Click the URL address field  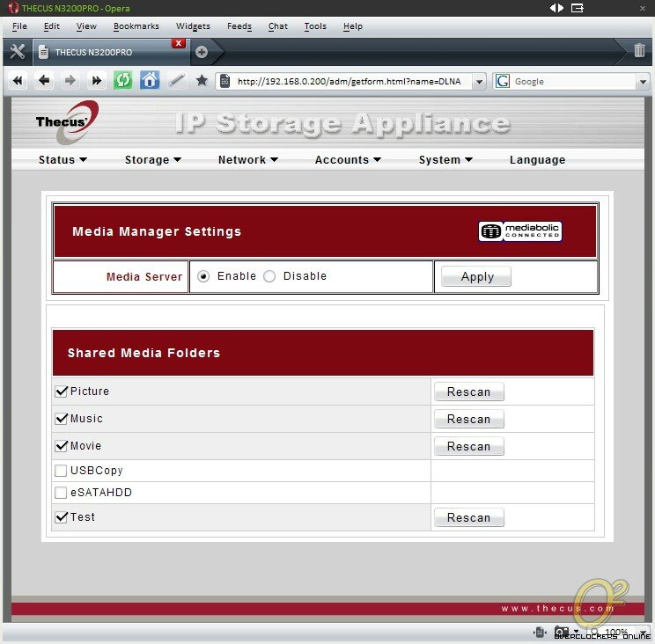351,82
